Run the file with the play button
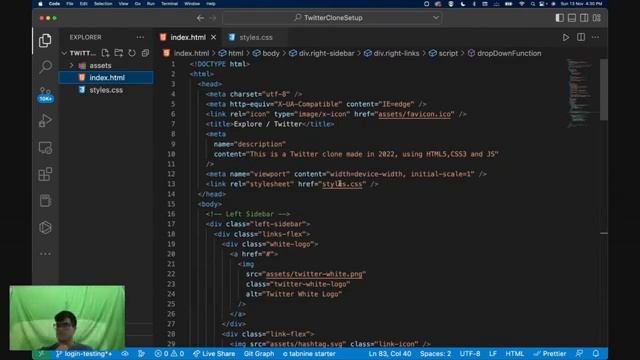 click(566, 38)
